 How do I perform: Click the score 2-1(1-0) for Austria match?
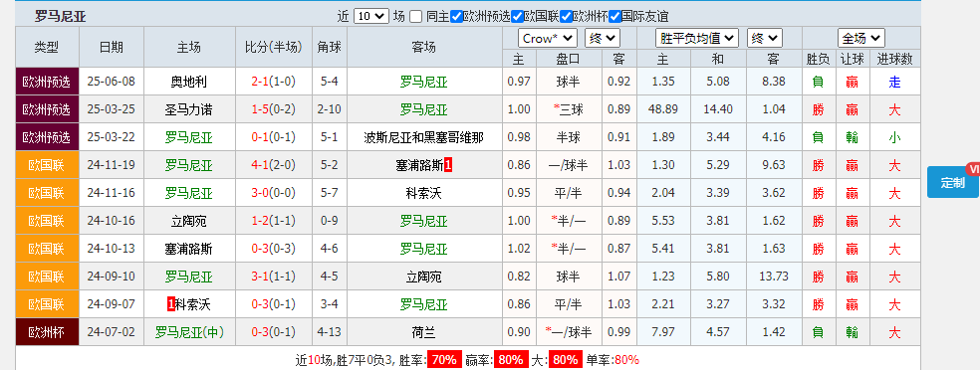pos(273,82)
